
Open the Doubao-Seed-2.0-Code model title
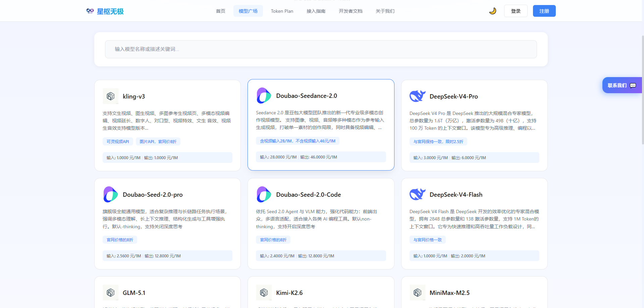click(309, 195)
